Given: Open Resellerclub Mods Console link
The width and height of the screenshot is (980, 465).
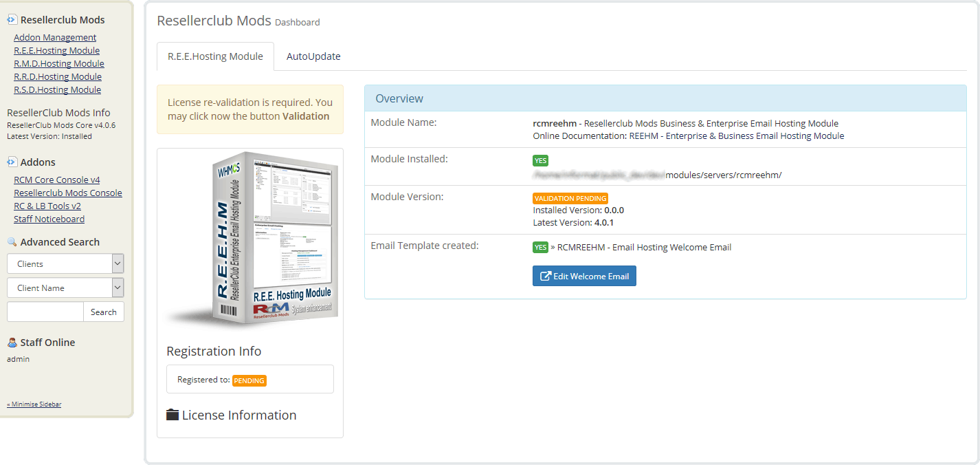Looking at the screenshot, I should tap(68, 193).
